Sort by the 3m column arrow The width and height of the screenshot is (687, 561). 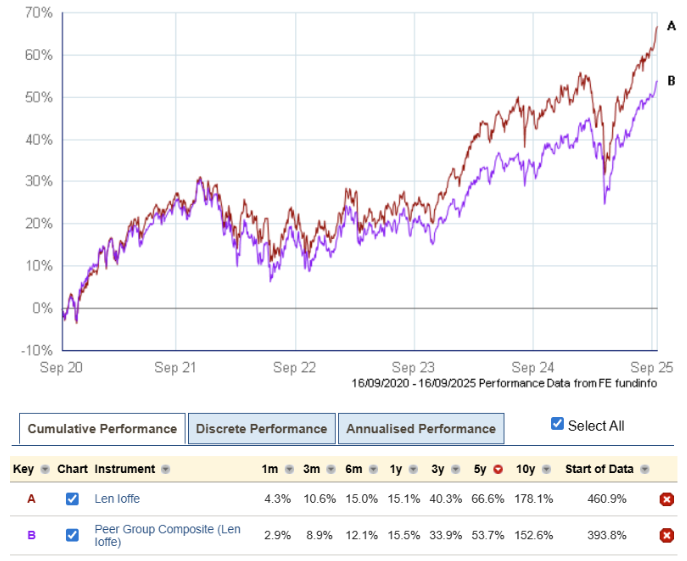(x=328, y=469)
